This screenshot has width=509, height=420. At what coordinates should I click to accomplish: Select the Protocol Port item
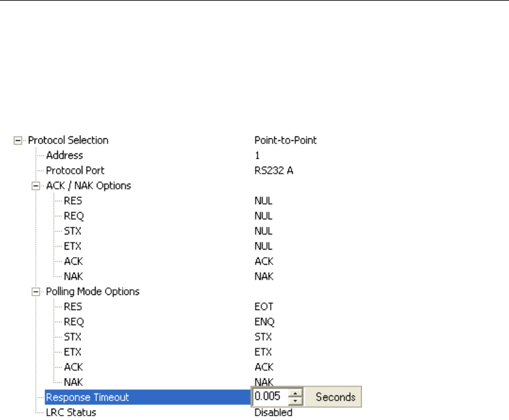click(x=75, y=170)
